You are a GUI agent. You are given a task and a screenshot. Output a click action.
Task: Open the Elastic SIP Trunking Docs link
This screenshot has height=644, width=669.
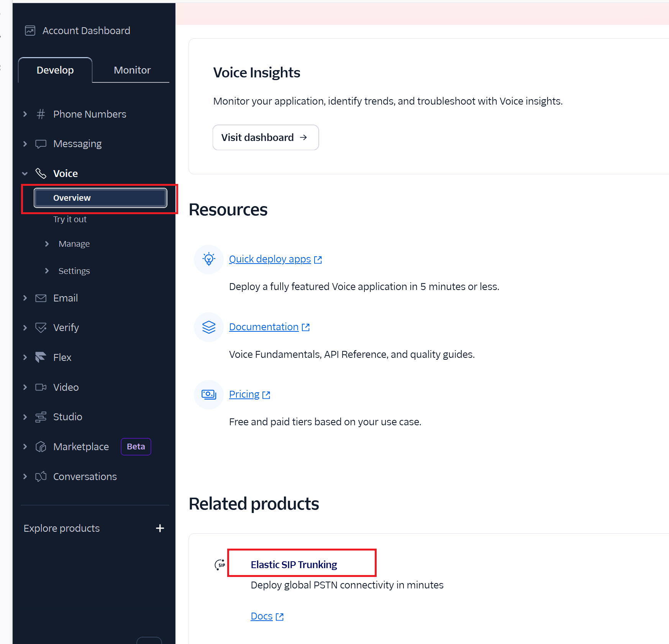click(x=262, y=616)
